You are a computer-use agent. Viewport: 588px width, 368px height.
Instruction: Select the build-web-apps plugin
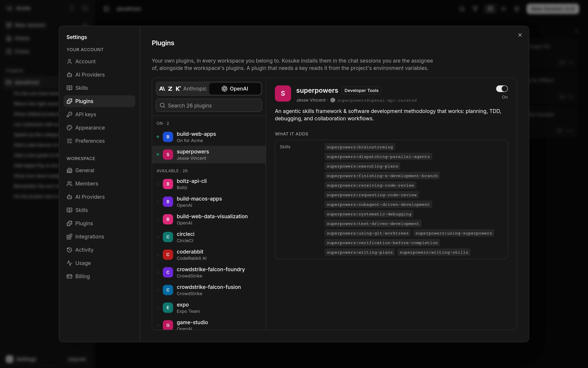coord(209,137)
